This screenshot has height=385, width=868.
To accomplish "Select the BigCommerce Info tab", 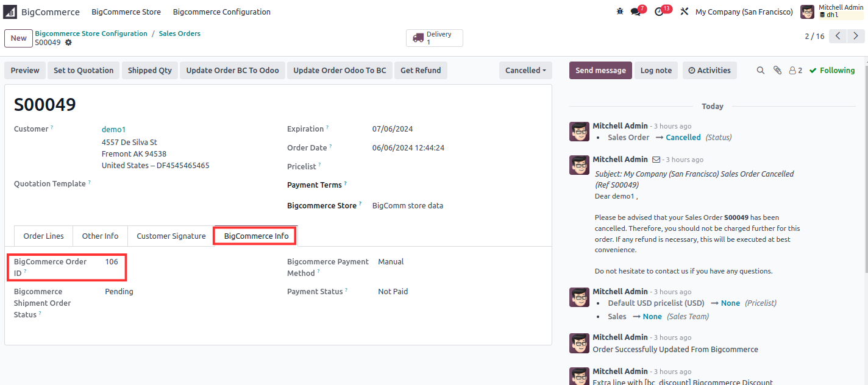I will click(x=257, y=236).
